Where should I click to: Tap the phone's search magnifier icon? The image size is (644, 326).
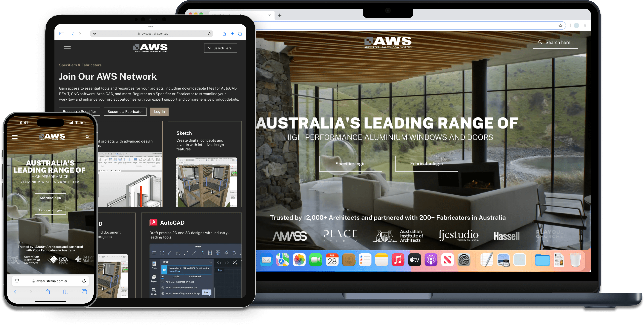tap(87, 137)
